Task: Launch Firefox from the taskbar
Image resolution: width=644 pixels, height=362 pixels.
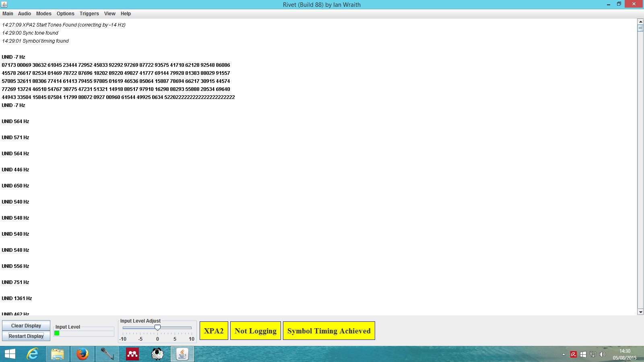Action: click(83, 354)
